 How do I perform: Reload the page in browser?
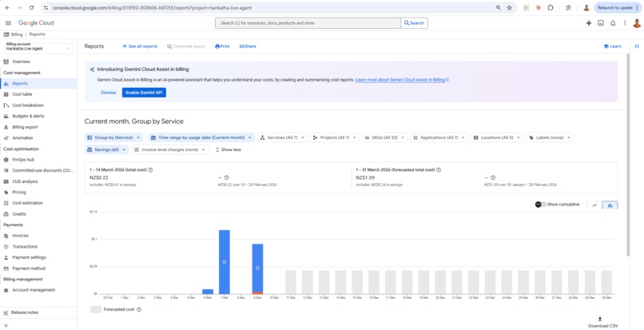[32, 7]
